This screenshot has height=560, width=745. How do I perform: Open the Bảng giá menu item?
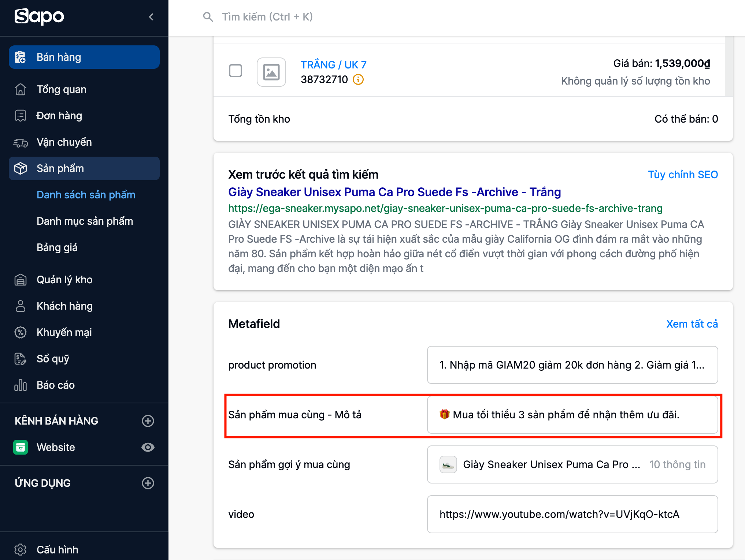click(x=57, y=247)
